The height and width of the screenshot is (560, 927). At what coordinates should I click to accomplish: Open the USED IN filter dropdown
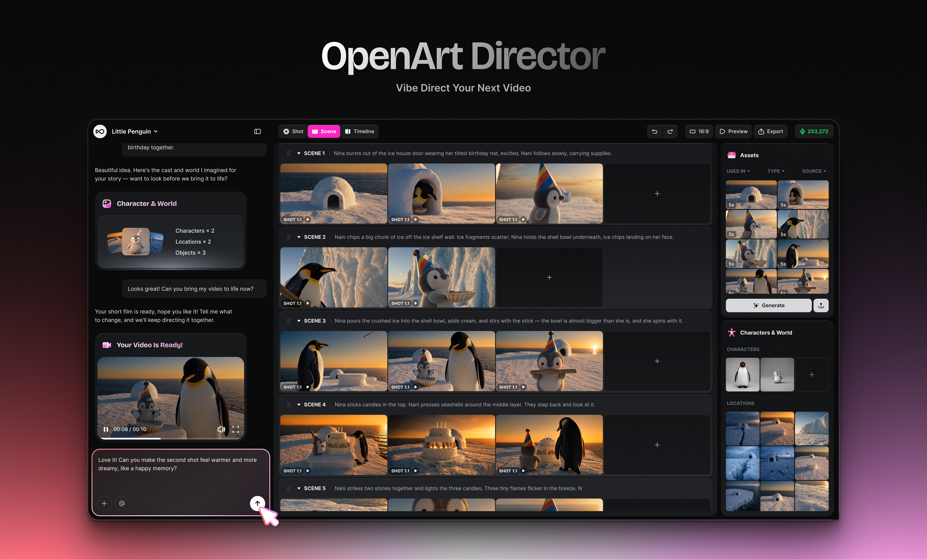tap(738, 171)
